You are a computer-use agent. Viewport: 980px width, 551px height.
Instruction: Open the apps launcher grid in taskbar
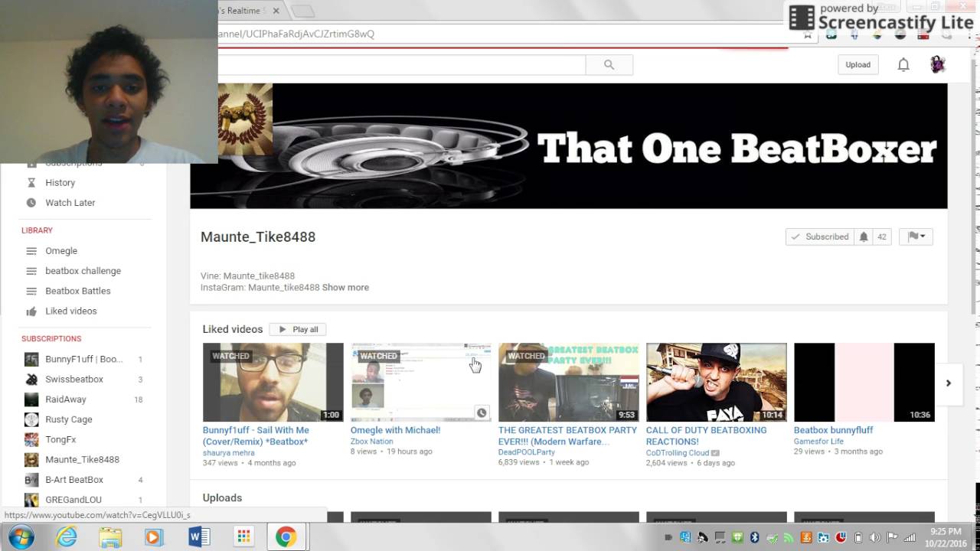243,536
